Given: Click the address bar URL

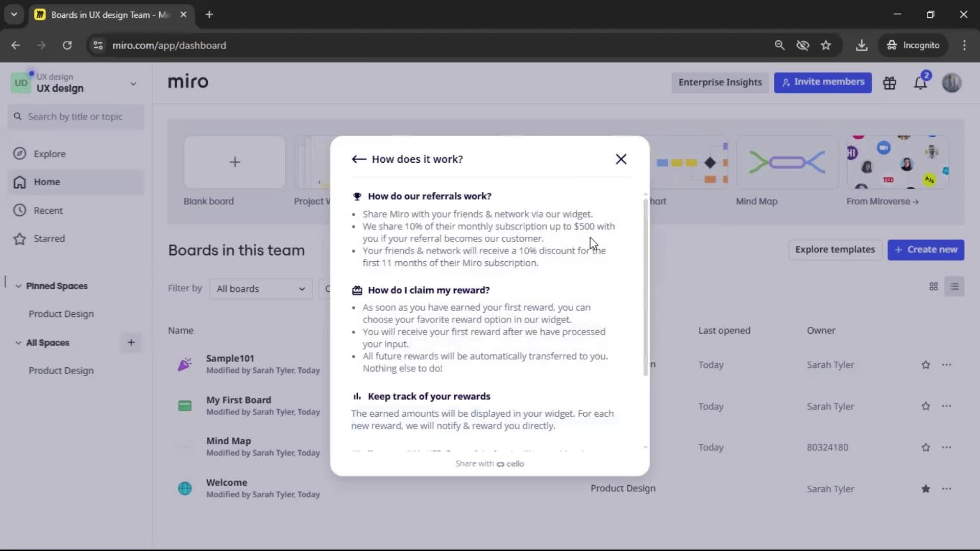Looking at the screenshot, I should click(169, 45).
